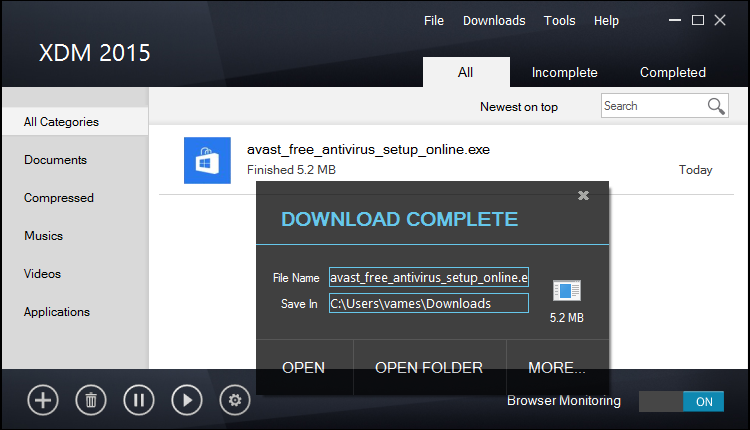750x430 pixels.
Task: Switch to the Incomplete tab
Action: tap(564, 73)
